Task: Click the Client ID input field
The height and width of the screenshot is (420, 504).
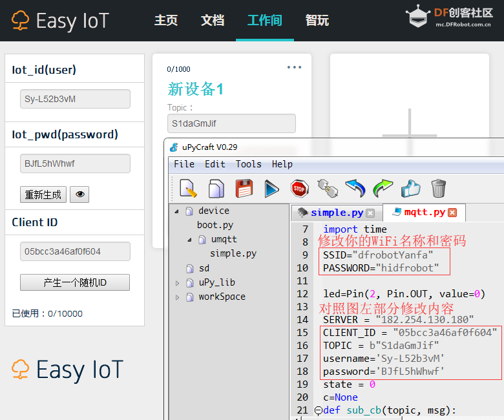Action: tap(75, 251)
